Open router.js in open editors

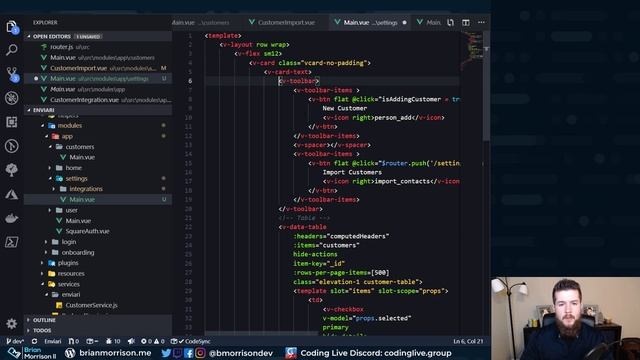pyautogui.click(x=98, y=47)
